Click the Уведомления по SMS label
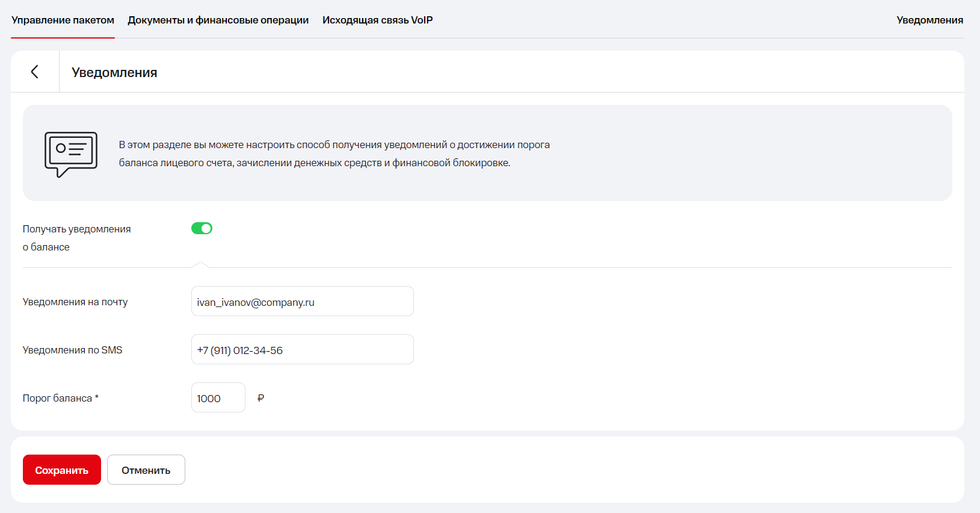This screenshot has width=980, height=513. (x=72, y=350)
